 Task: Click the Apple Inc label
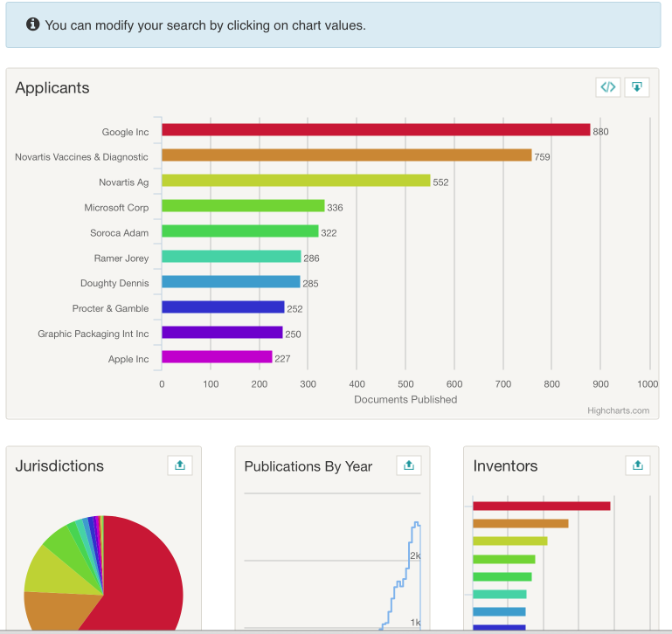pos(128,359)
